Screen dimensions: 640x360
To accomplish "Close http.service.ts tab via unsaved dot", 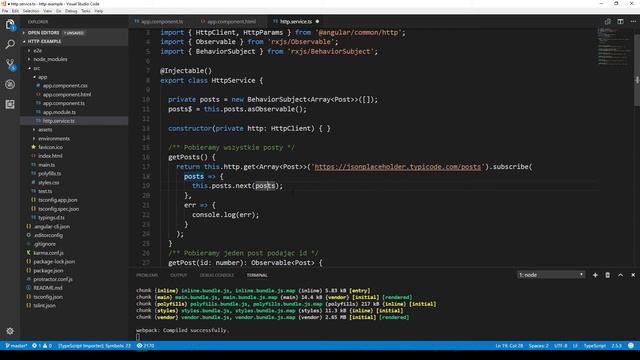I will (x=317, y=22).
